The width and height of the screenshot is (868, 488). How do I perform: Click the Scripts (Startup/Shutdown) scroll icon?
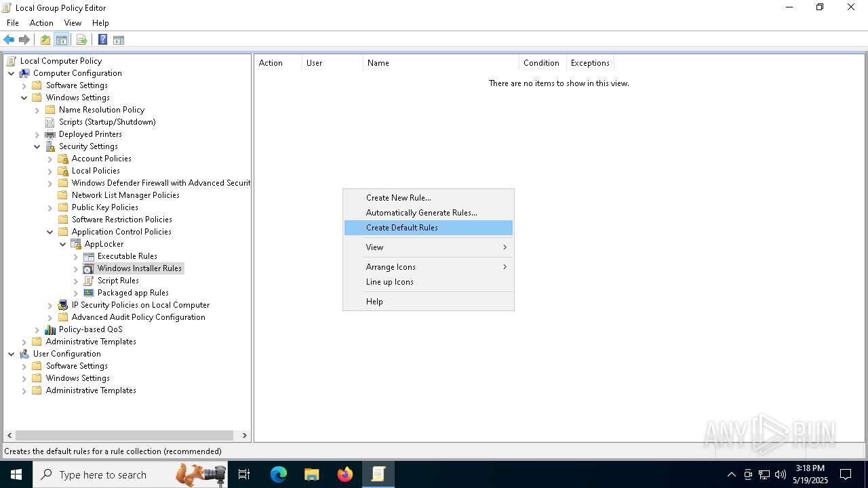tap(50, 122)
